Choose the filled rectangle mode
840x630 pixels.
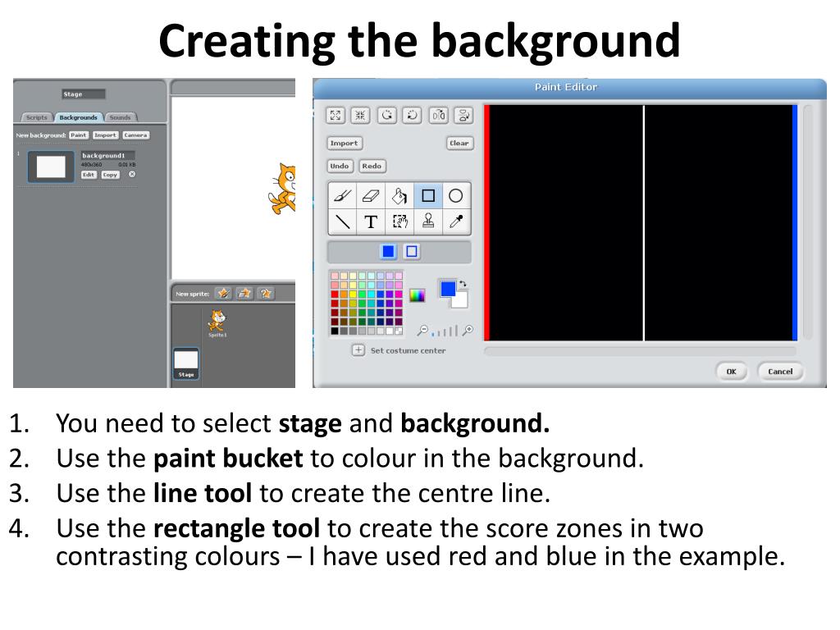point(388,251)
